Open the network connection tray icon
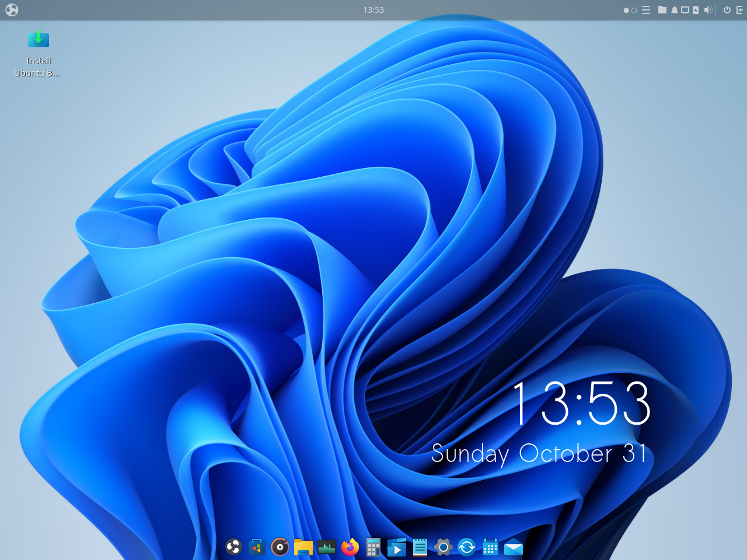This screenshot has width=747, height=560. (x=685, y=10)
